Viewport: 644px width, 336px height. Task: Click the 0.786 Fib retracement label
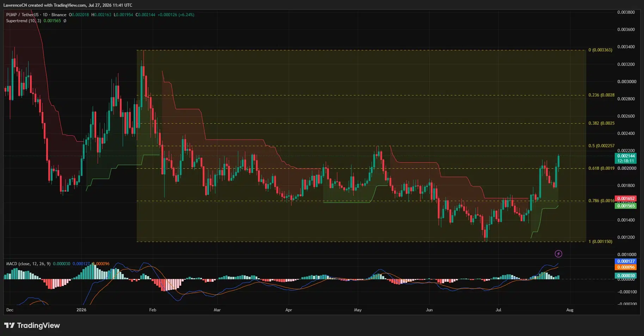tap(601, 201)
